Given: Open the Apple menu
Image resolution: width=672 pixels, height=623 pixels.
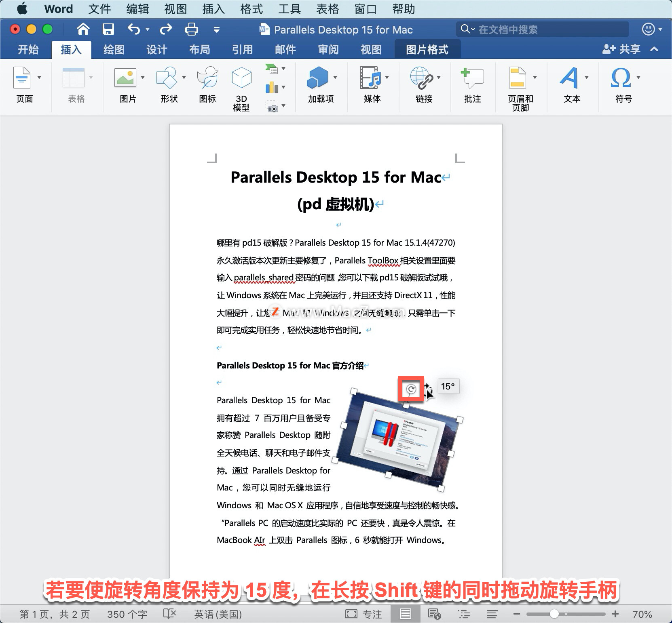Looking at the screenshot, I should pyautogui.click(x=22, y=9).
